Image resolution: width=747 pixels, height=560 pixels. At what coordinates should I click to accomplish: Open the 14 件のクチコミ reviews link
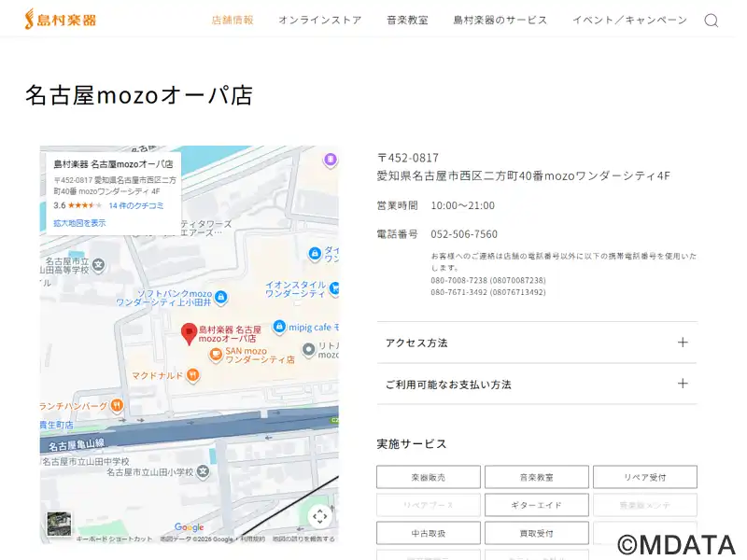tap(136, 205)
